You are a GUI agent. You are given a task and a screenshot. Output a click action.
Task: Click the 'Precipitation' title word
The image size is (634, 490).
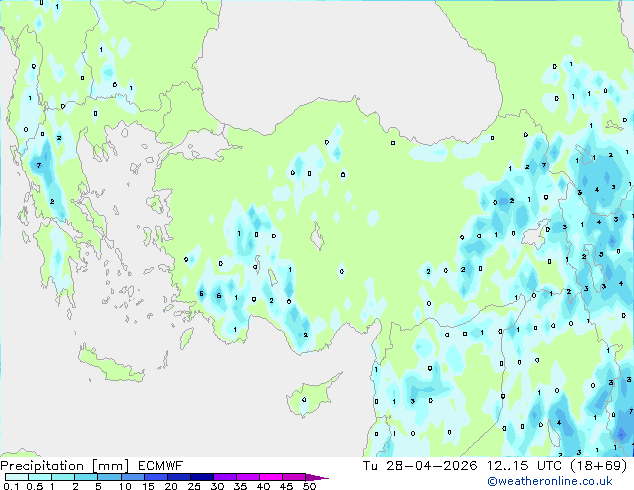42,466
